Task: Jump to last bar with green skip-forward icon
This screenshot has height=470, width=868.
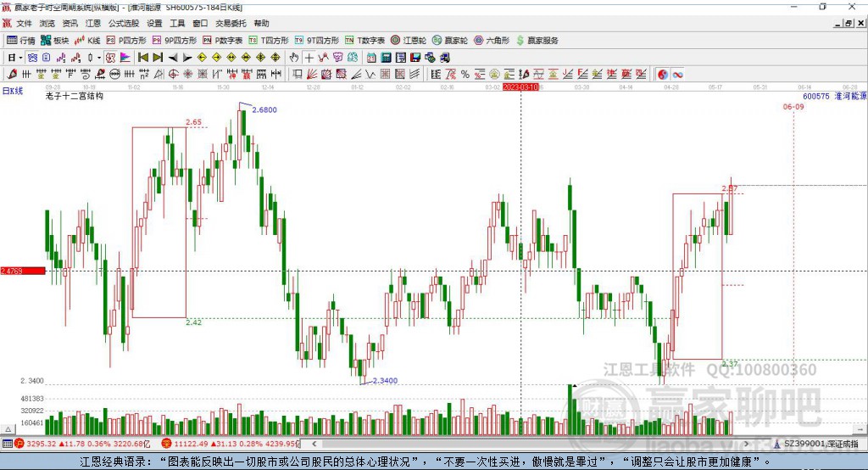Action: point(158,58)
